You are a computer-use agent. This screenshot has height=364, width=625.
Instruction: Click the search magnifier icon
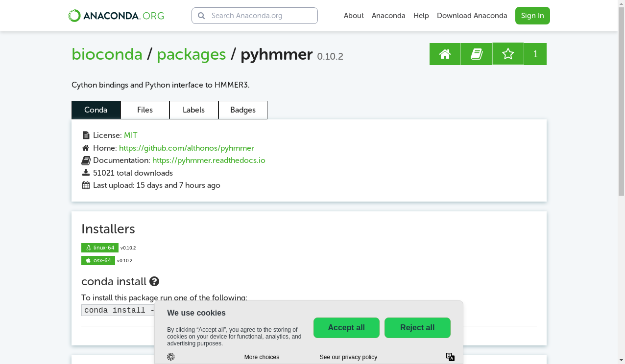click(x=201, y=16)
